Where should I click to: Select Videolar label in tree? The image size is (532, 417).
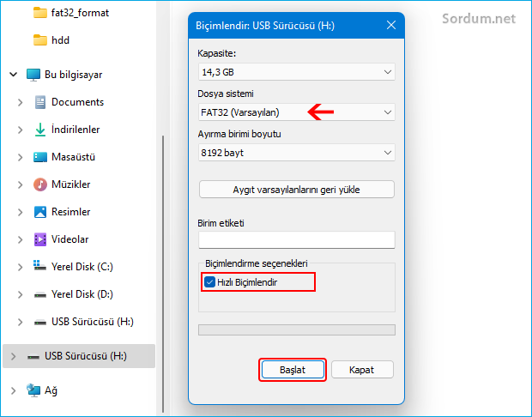coord(70,239)
